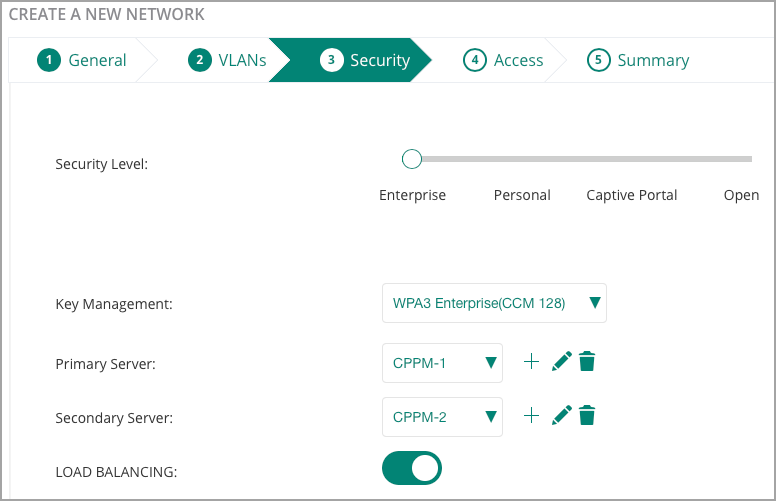This screenshot has width=776, height=501.
Task: Expand the Secondary Server dropdown
Action: (x=442, y=417)
